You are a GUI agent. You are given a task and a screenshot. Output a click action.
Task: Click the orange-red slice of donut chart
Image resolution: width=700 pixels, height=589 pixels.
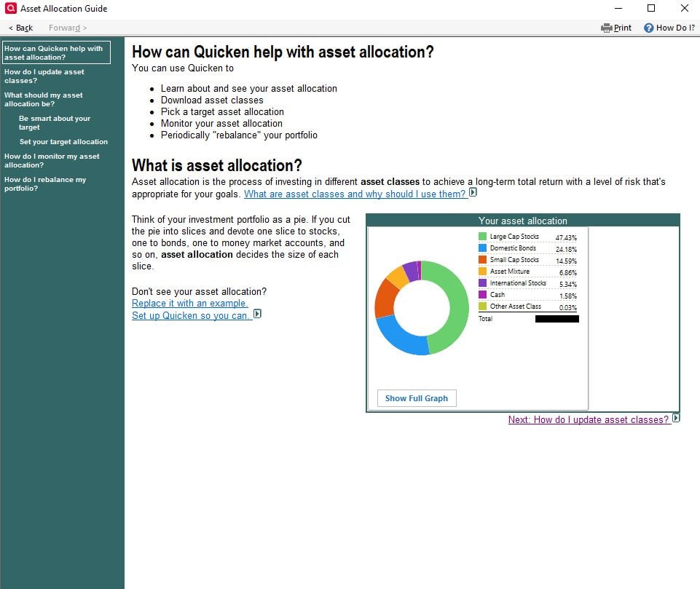pyautogui.click(x=385, y=298)
